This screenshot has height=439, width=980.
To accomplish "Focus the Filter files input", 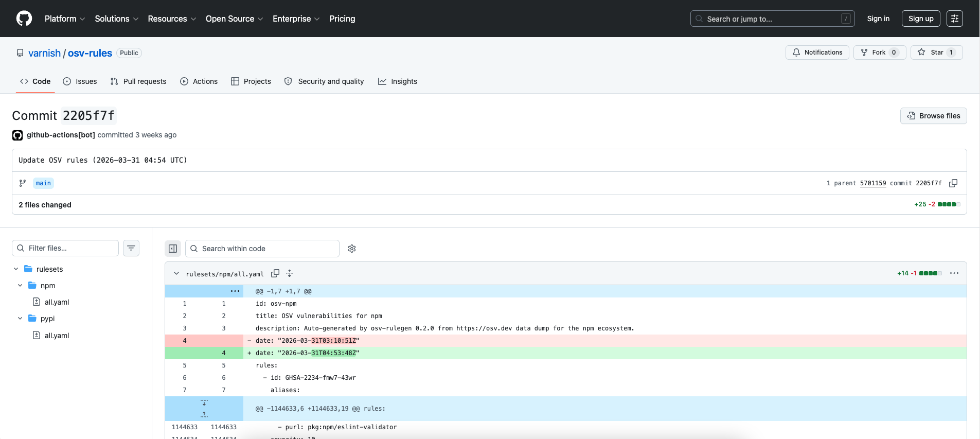I will pos(65,248).
